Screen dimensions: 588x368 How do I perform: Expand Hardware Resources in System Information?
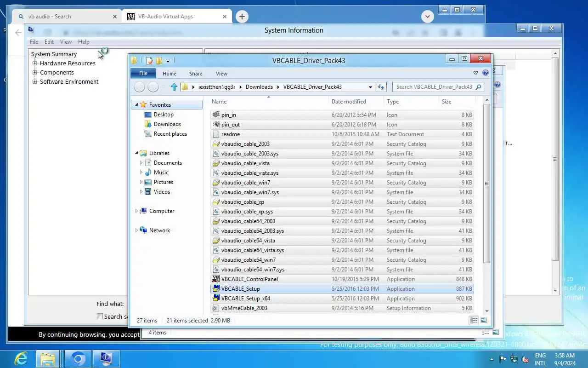click(35, 63)
